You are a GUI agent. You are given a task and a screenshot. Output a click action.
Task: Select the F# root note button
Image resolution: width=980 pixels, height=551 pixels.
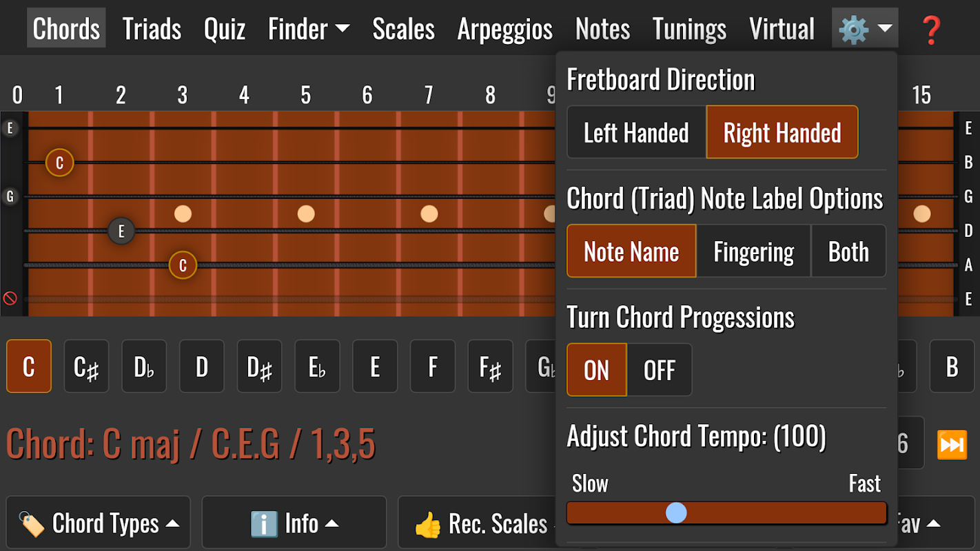(490, 366)
